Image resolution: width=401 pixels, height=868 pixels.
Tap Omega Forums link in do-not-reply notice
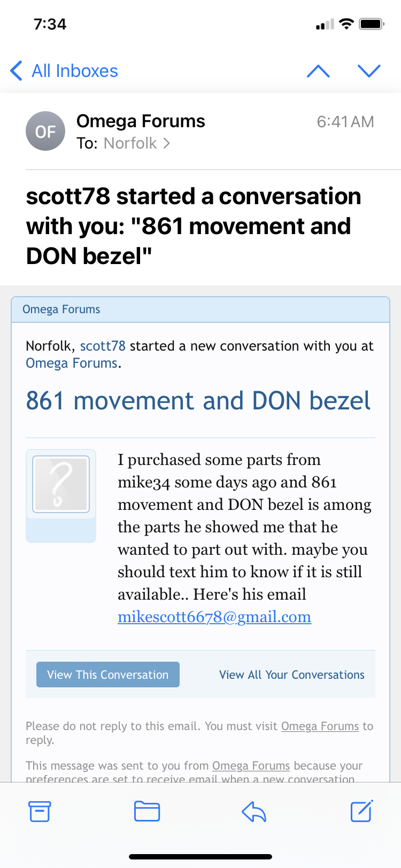click(320, 726)
